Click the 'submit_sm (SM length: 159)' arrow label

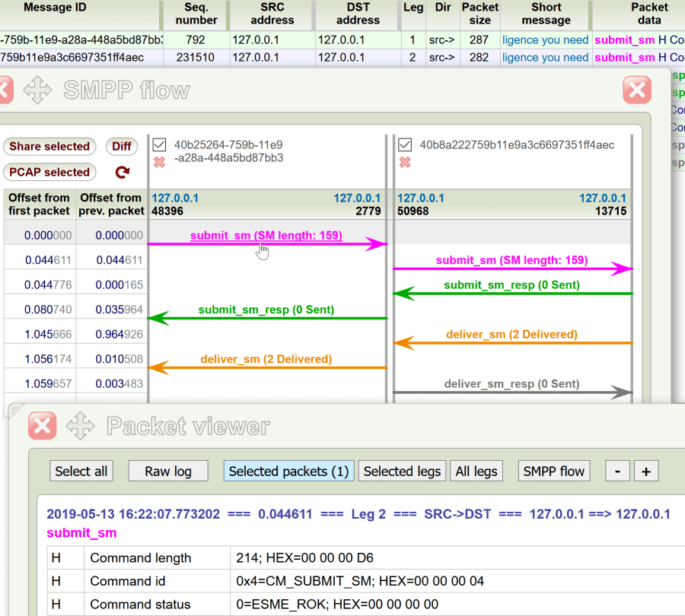266,235
